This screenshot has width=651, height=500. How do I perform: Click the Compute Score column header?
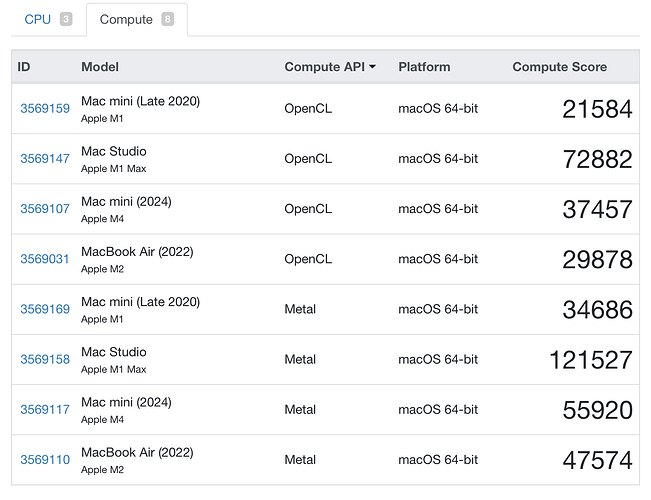click(x=560, y=67)
